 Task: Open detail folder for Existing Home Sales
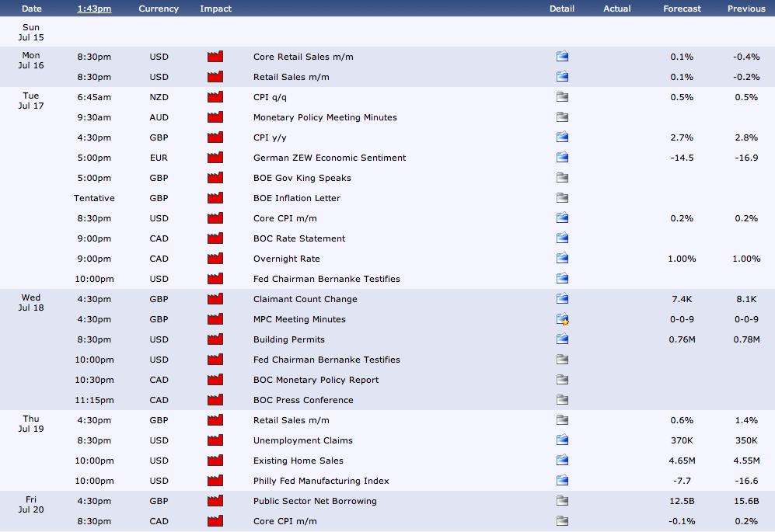pos(562,461)
